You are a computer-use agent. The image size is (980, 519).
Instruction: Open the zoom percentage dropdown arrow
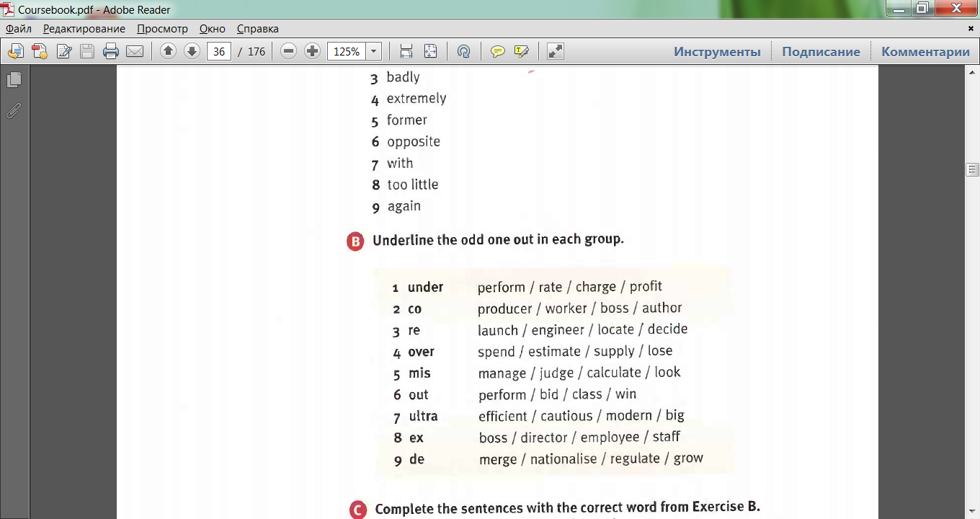(x=373, y=51)
